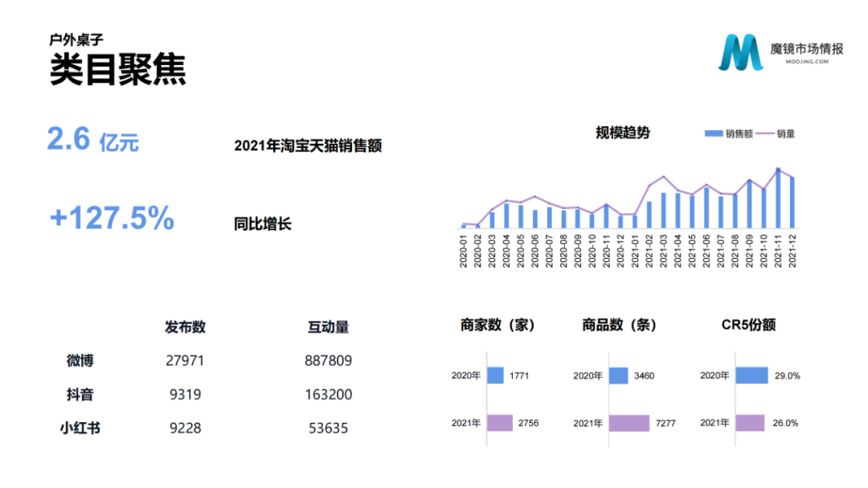Click the 规模趋势 chart title

622,133
